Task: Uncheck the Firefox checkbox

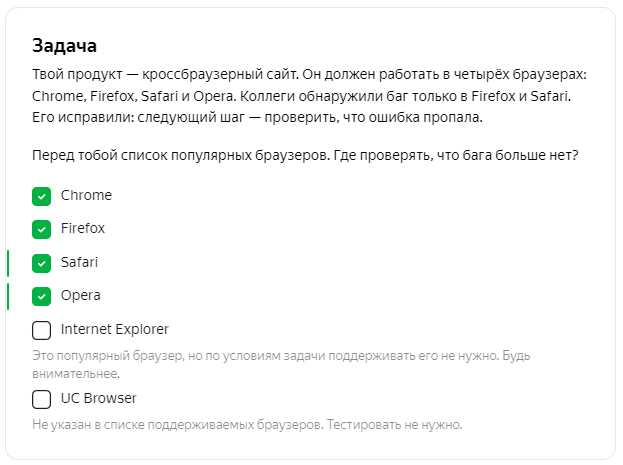Action: (x=41, y=229)
